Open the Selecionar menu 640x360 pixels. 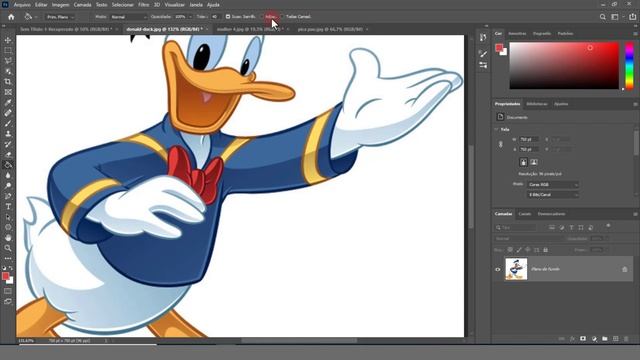click(x=122, y=5)
